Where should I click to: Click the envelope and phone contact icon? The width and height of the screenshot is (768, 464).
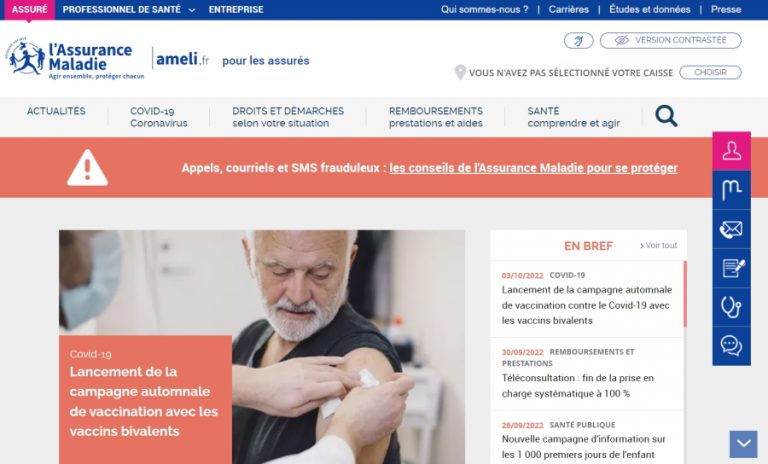[x=731, y=229]
